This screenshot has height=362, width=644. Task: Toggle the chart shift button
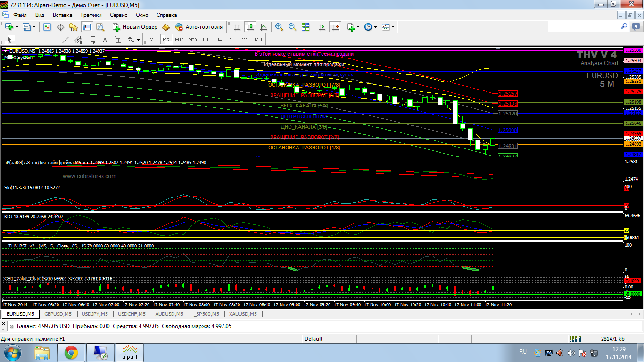click(335, 27)
